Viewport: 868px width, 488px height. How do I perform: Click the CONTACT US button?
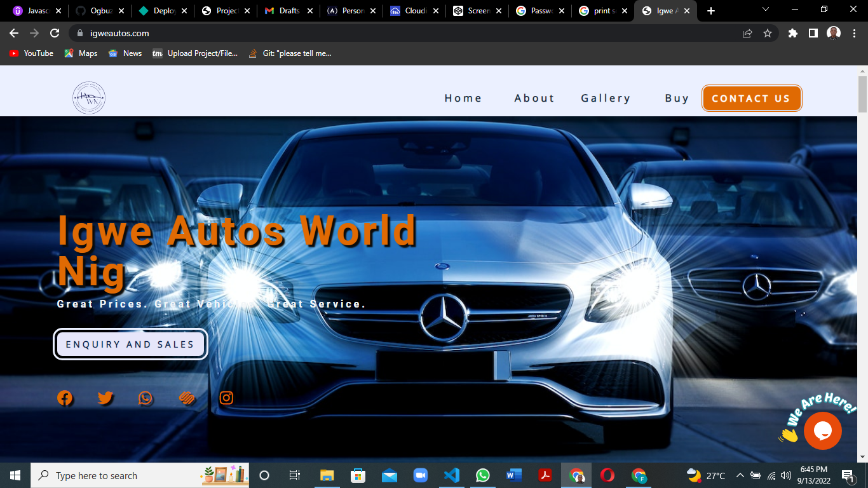pyautogui.click(x=752, y=98)
